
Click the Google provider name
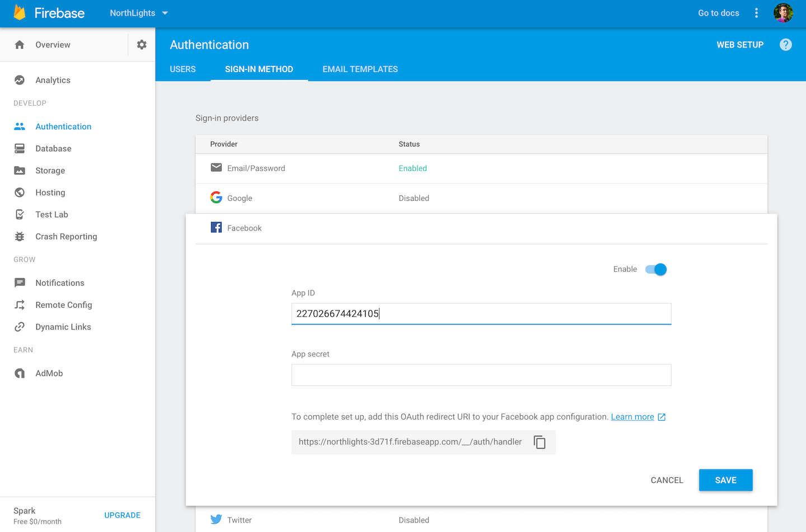pos(240,198)
